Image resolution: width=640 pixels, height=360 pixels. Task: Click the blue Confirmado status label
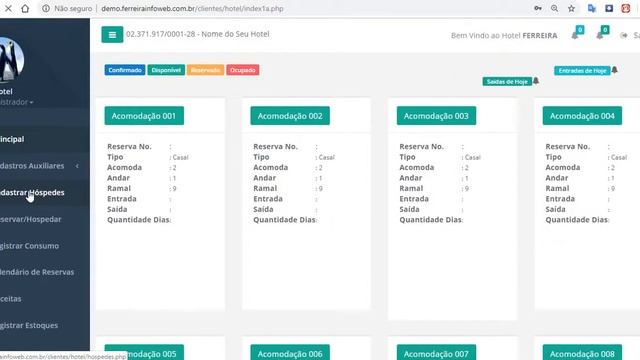click(x=125, y=70)
